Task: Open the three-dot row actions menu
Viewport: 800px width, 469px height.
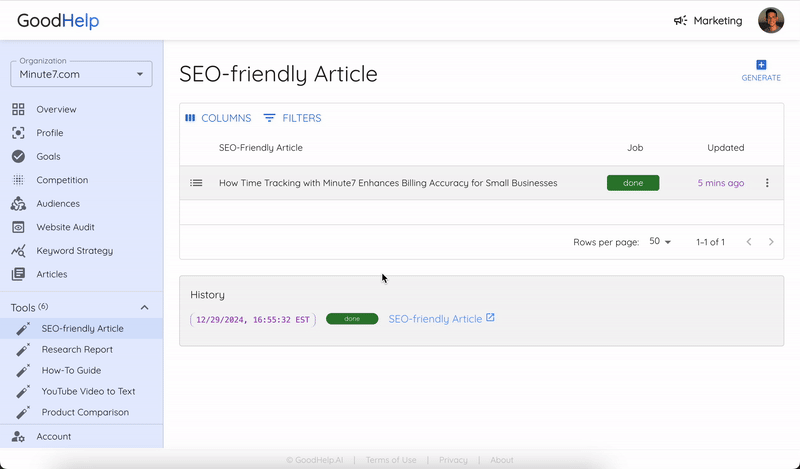Action: click(767, 183)
